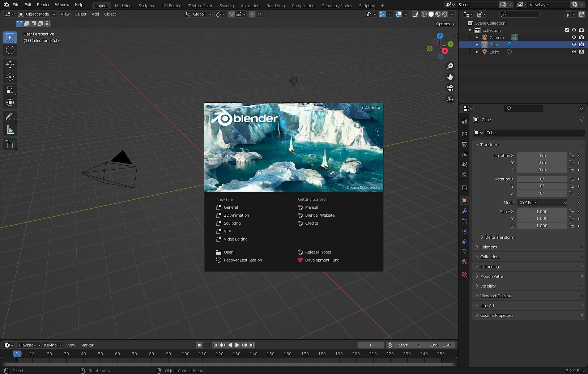Disable the Cube's render camera toggle
The image size is (588, 374).
click(x=581, y=44)
